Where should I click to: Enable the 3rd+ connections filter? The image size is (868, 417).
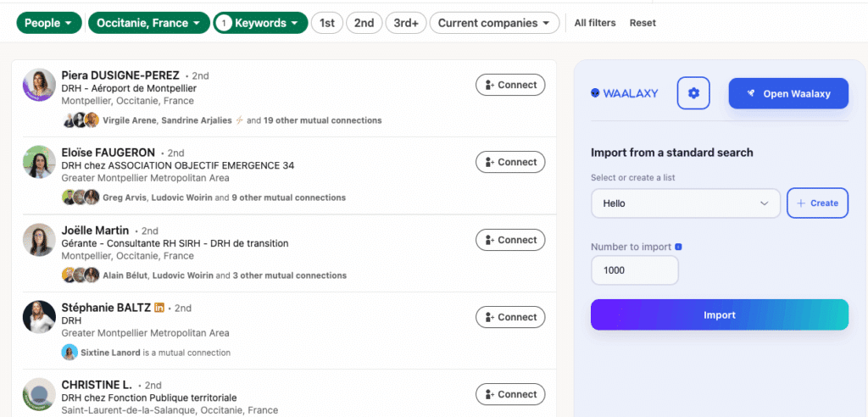point(406,23)
